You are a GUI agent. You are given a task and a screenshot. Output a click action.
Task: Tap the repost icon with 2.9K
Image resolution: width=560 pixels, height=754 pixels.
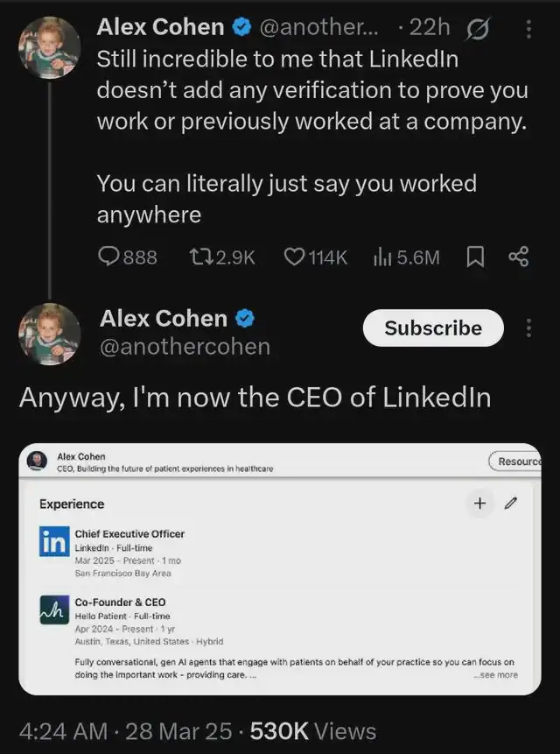point(198,257)
